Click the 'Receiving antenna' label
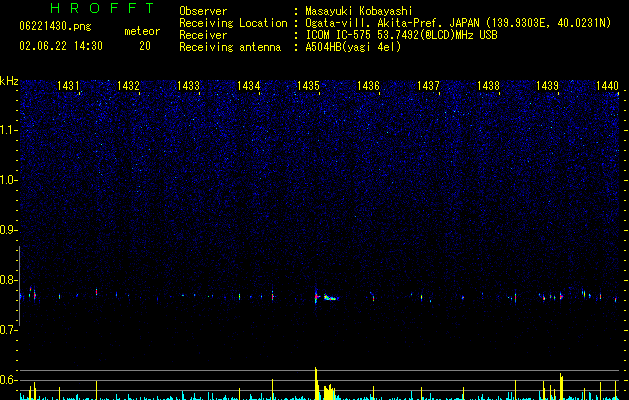 (230, 47)
